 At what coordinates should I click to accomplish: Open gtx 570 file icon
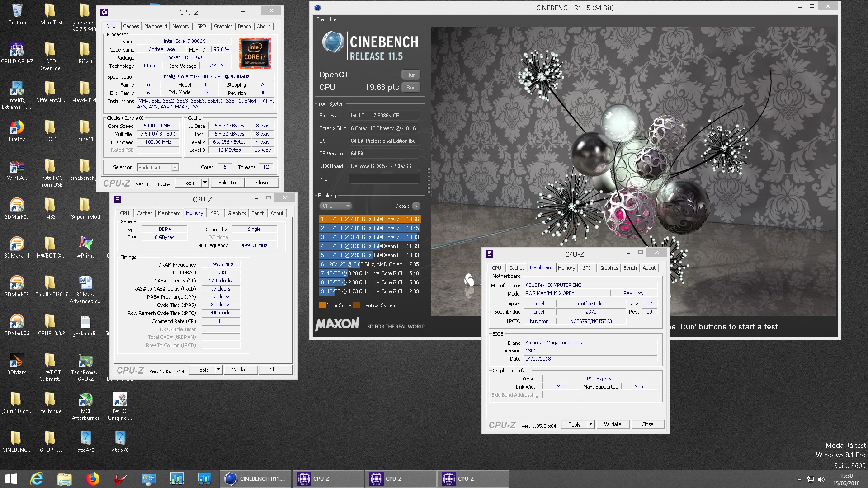pyautogui.click(x=120, y=441)
